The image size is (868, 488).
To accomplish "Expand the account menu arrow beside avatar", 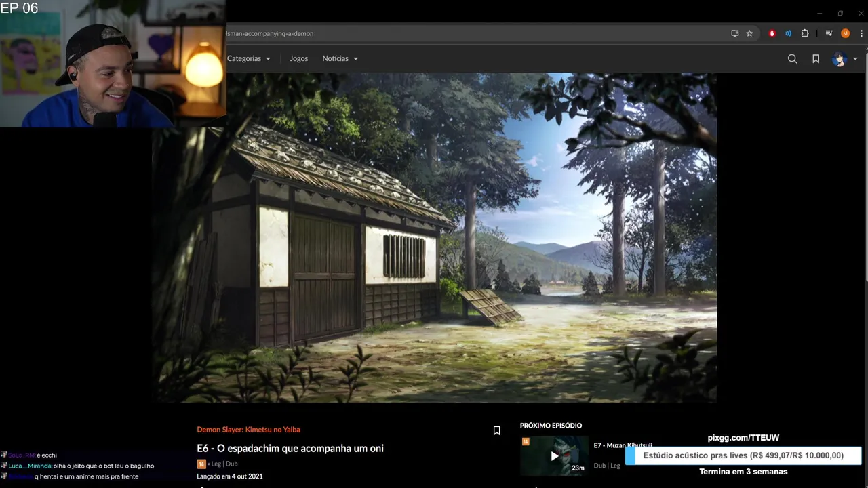I will (x=855, y=59).
